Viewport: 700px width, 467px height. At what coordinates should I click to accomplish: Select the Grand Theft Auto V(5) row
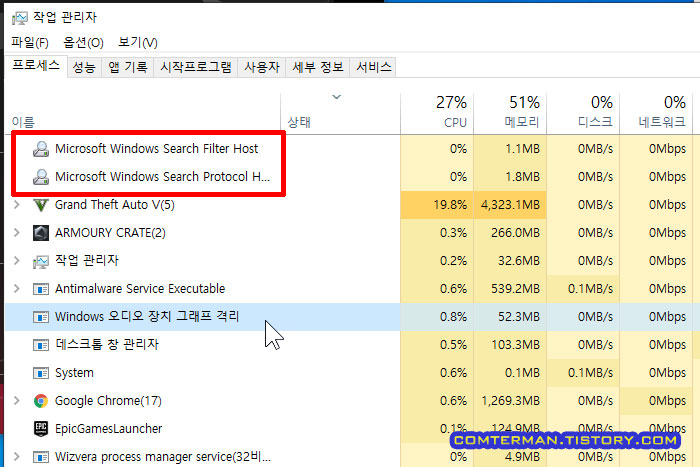coord(350,205)
